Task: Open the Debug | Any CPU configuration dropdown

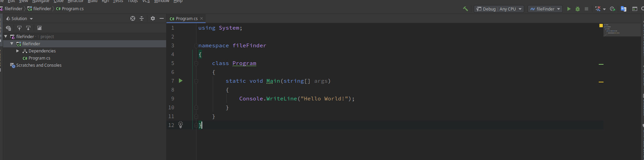Action: (499, 9)
